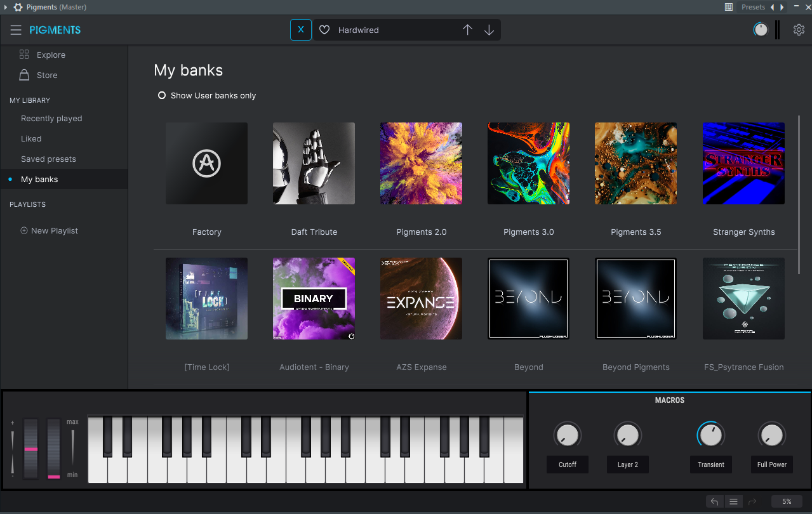Click the Store bag icon
The image size is (812, 514).
click(x=24, y=75)
